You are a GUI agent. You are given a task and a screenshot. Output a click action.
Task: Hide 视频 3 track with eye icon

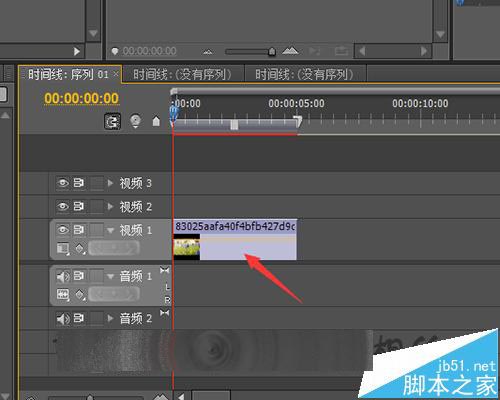63,183
